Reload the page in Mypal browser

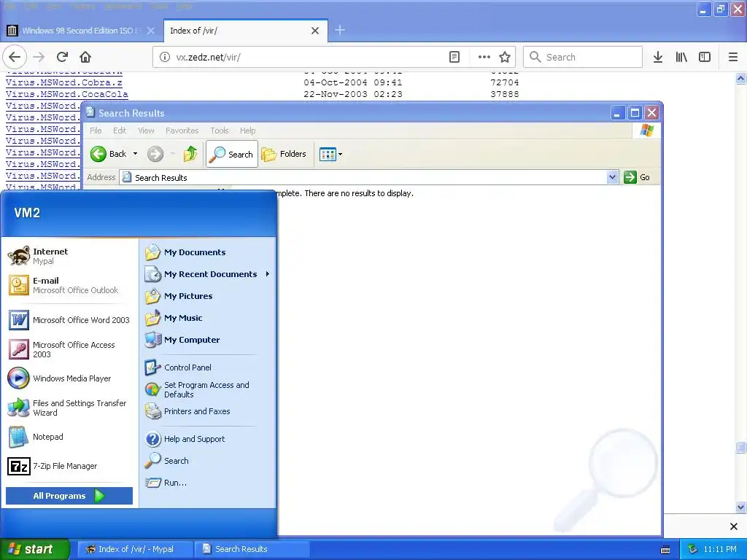(62, 57)
